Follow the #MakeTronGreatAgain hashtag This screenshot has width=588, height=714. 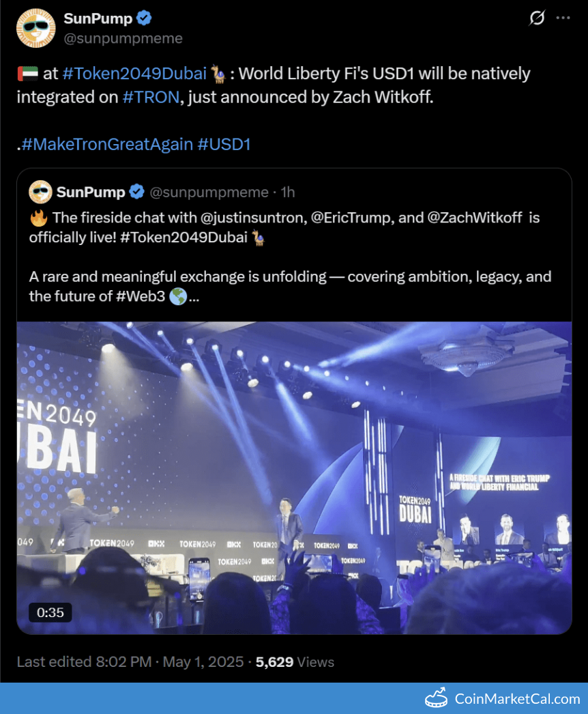107,144
